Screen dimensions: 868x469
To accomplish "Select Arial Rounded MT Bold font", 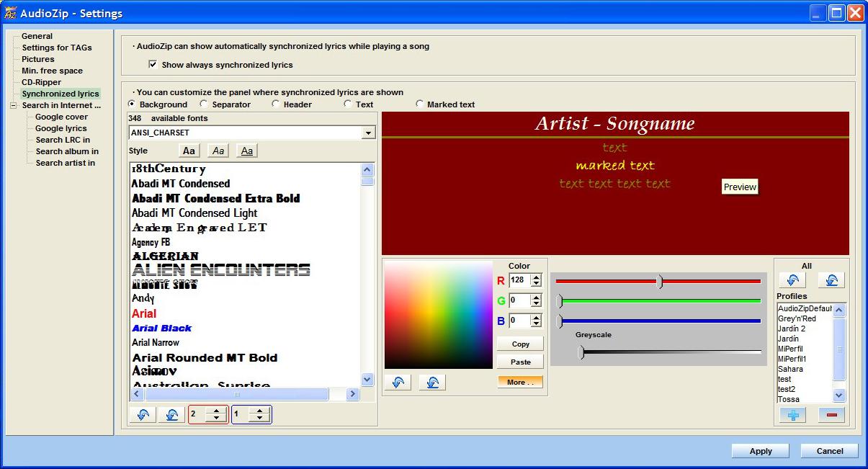I will click(x=205, y=357).
